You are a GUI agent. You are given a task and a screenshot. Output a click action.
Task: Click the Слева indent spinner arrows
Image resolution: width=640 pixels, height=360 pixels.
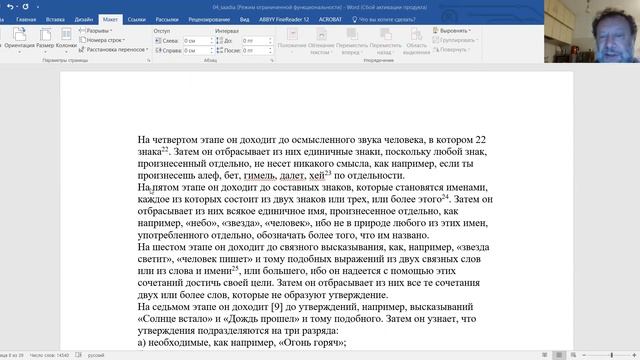(x=211, y=41)
